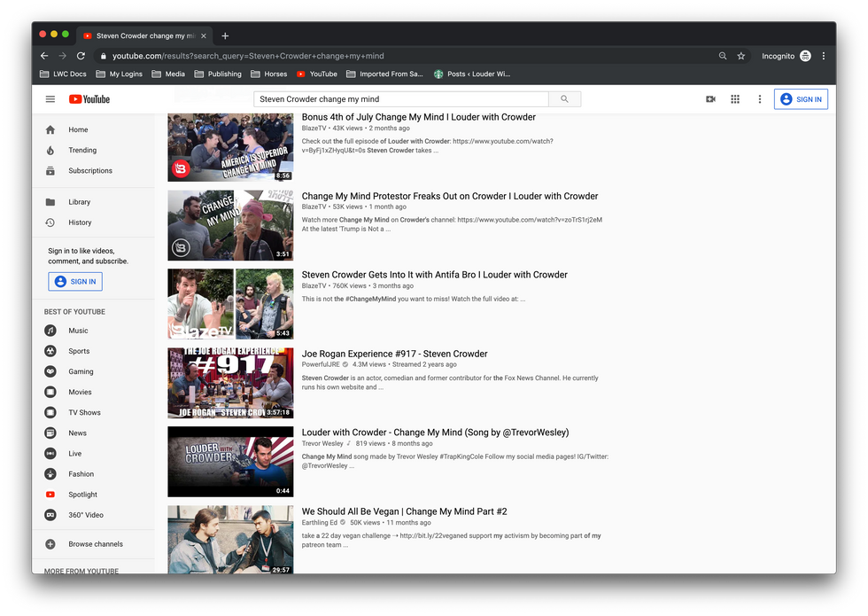Open title Steven Crowder Gets Into It with Antifa Bro

[435, 275]
